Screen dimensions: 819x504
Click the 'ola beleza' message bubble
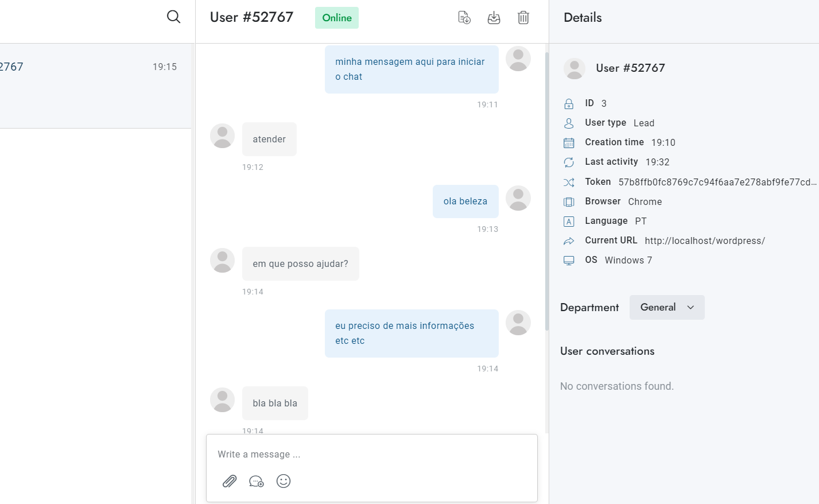(x=465, y=201)
